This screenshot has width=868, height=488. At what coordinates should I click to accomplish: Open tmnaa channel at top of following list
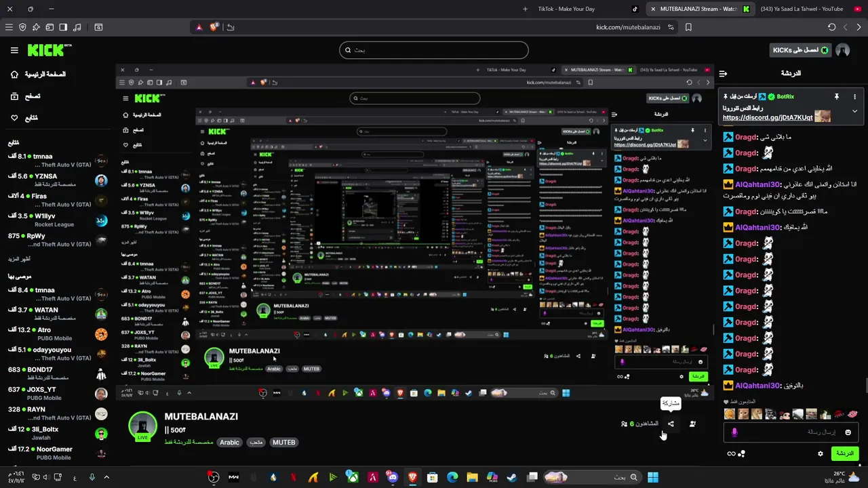click(x=58, y=160)
